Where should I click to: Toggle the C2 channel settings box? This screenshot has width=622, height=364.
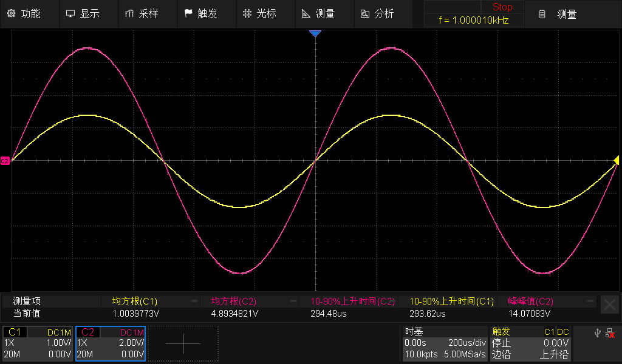[110, 343]
